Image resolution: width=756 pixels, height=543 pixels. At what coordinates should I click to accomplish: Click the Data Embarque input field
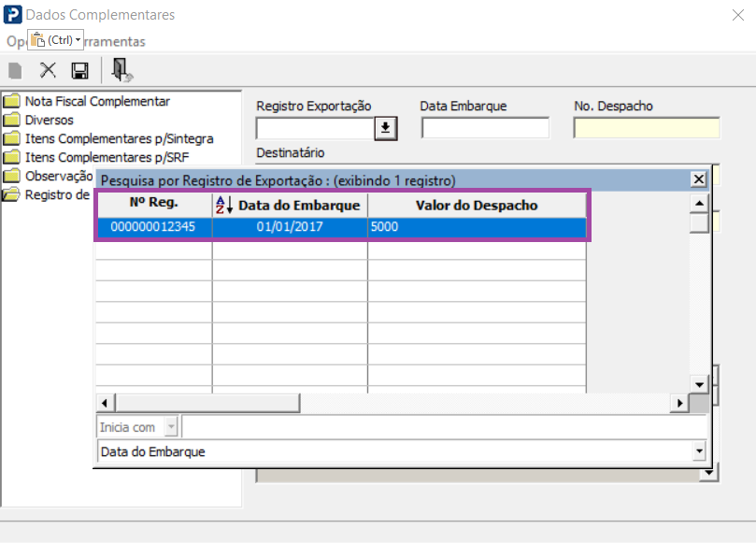click(x=485, y=128)
